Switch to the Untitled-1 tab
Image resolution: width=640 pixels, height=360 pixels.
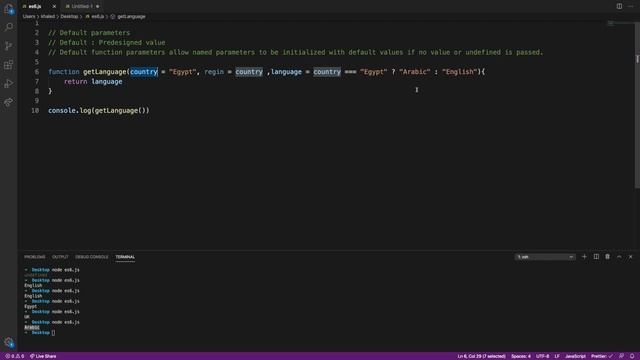82,7
